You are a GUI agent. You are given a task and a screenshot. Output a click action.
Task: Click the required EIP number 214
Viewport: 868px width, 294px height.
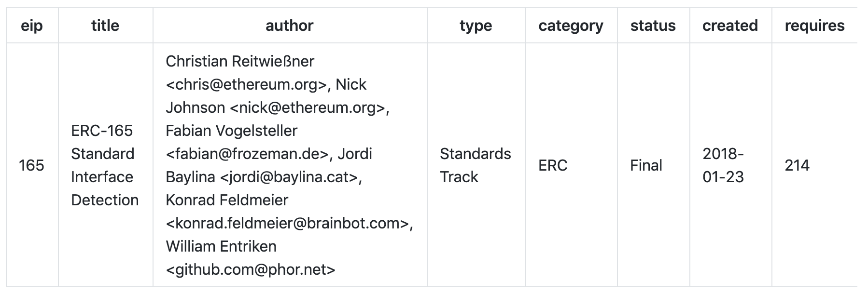click(797, 165)
